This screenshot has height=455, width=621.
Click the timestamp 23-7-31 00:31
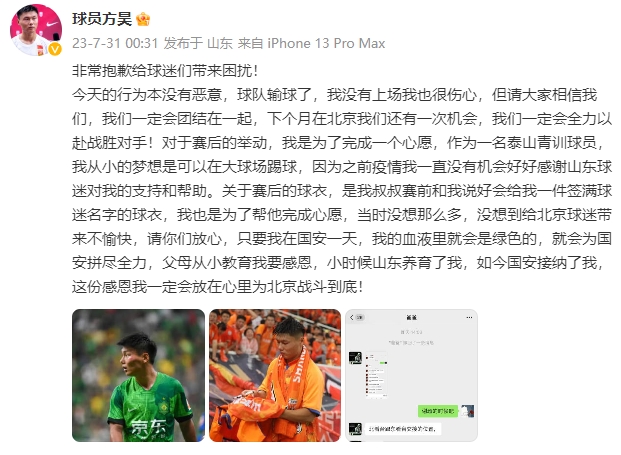pyautogui.click(x=115, y=43)
